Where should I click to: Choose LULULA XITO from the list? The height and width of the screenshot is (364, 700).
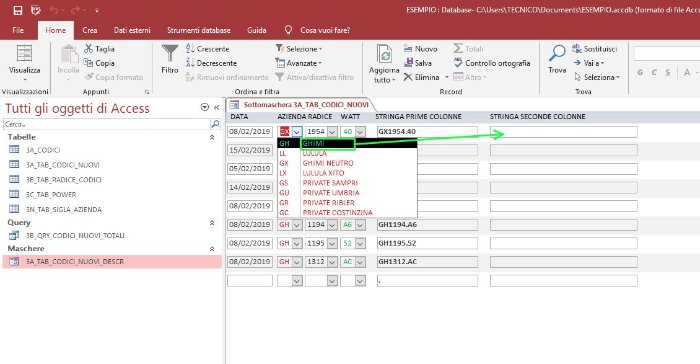click(347, 173)
